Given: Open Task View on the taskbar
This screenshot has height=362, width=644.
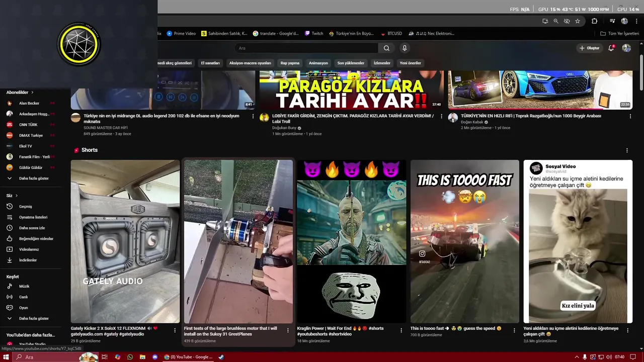Looking at the screenshot, I should coord(105,357).
